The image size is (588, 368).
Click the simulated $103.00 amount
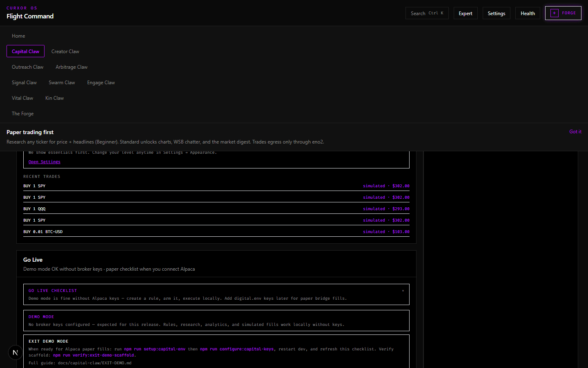coord(386,231)
